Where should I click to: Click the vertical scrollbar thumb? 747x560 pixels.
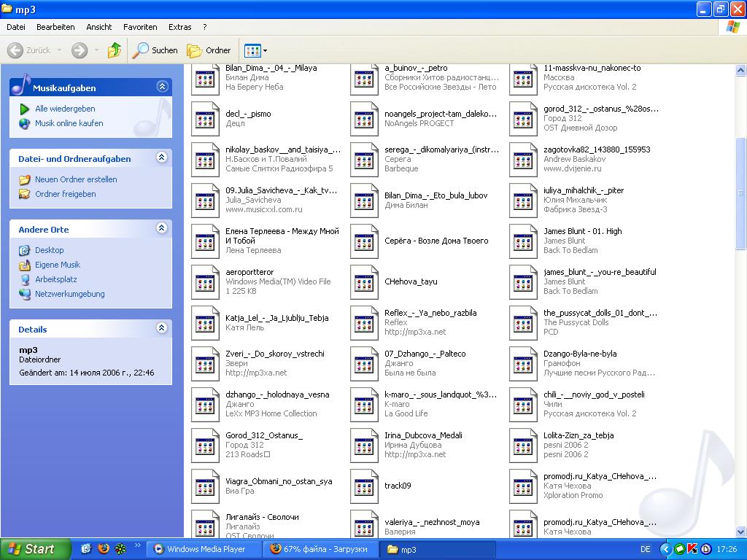741,192
